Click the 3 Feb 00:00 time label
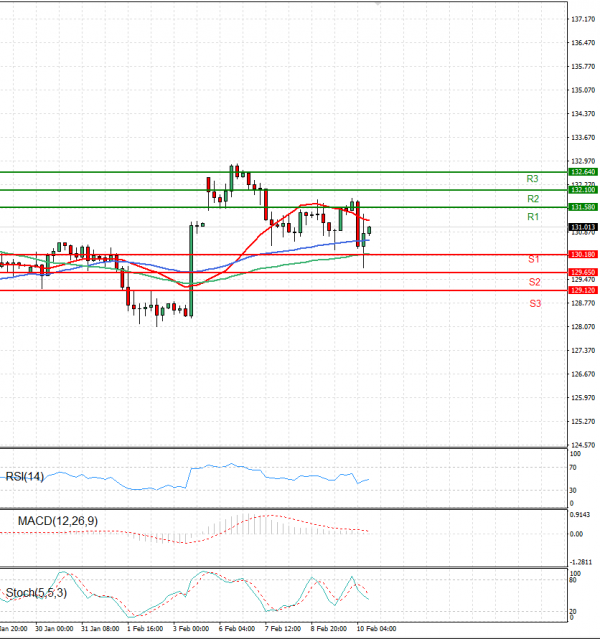The height and width of the screenshot is (639, 600). 191,629
